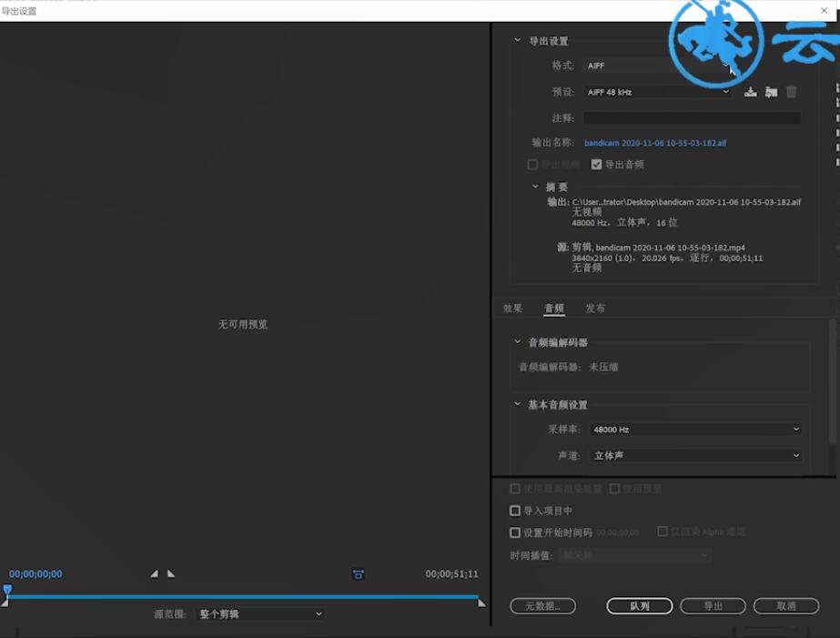Open the 时间插值 dropdown
Screen dimensions: 840x638
pyautogui.click(x=634, y=555)
